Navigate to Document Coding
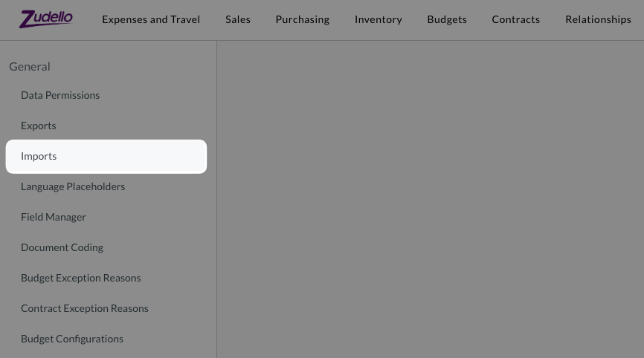The height and width of the screenshot is (358, 644). coord(62,247)
